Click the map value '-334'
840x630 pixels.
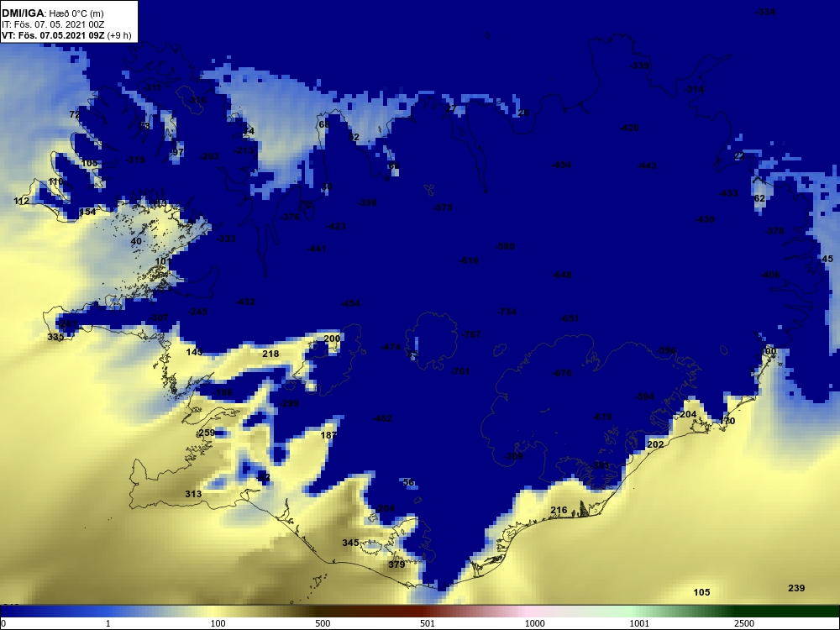point(765,12)
